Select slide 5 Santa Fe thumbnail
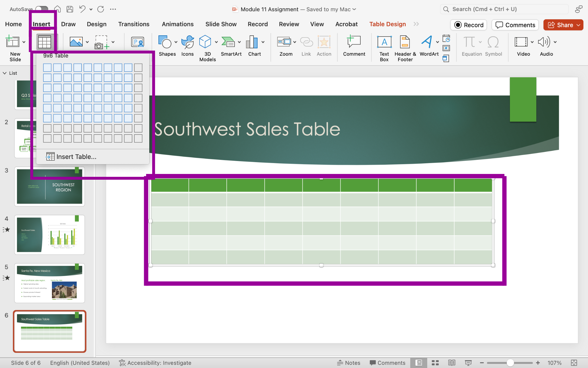588x368 pixels. click(x=50, y=283)
